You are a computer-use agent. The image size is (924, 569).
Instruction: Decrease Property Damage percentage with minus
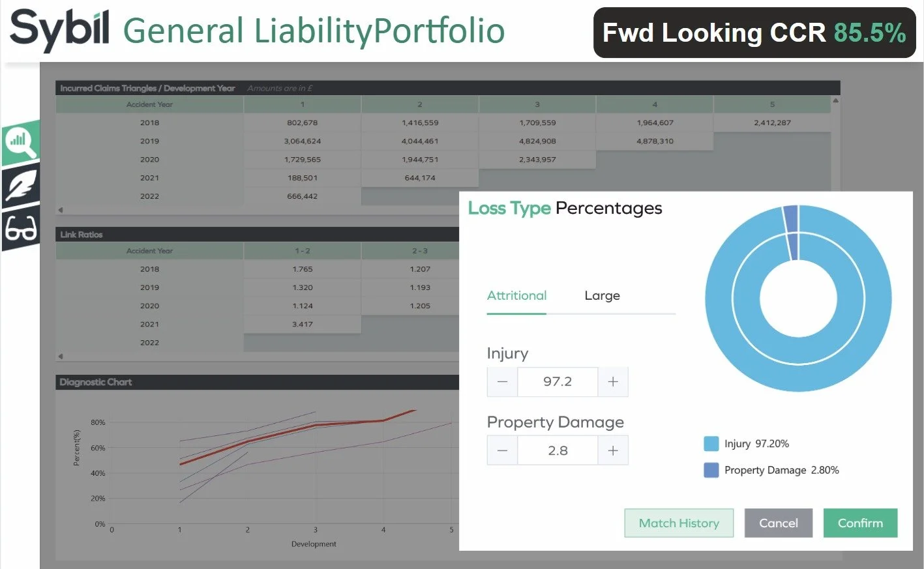(x=502, y=450)
